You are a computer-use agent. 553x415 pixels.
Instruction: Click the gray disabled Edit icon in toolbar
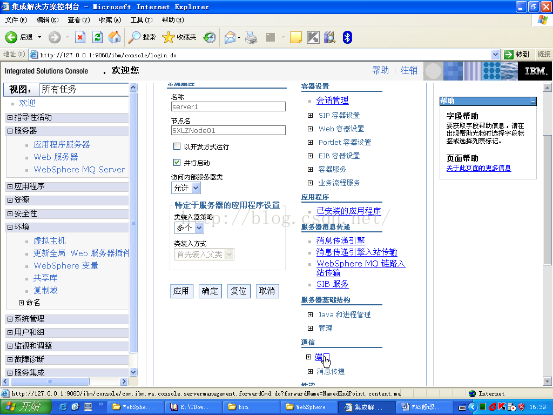271,37
